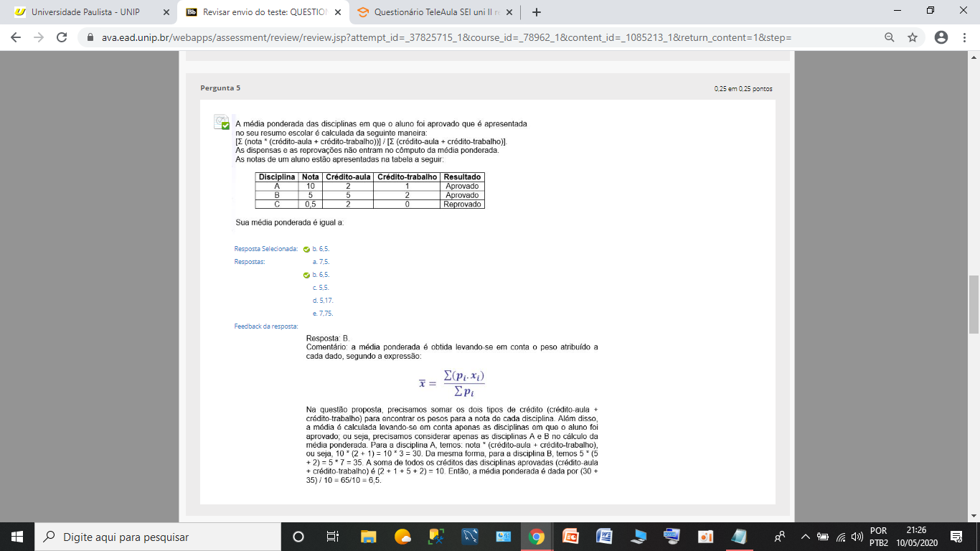This screenshot has width=980, height=551.
Task: Expand the hidden system tray icons
Action: tap(805, 537)
